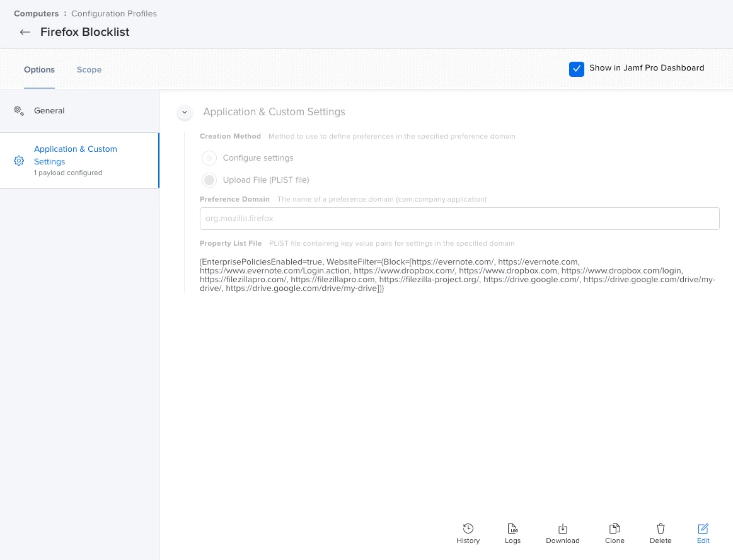Delete the configuration profile

point(660,534)
